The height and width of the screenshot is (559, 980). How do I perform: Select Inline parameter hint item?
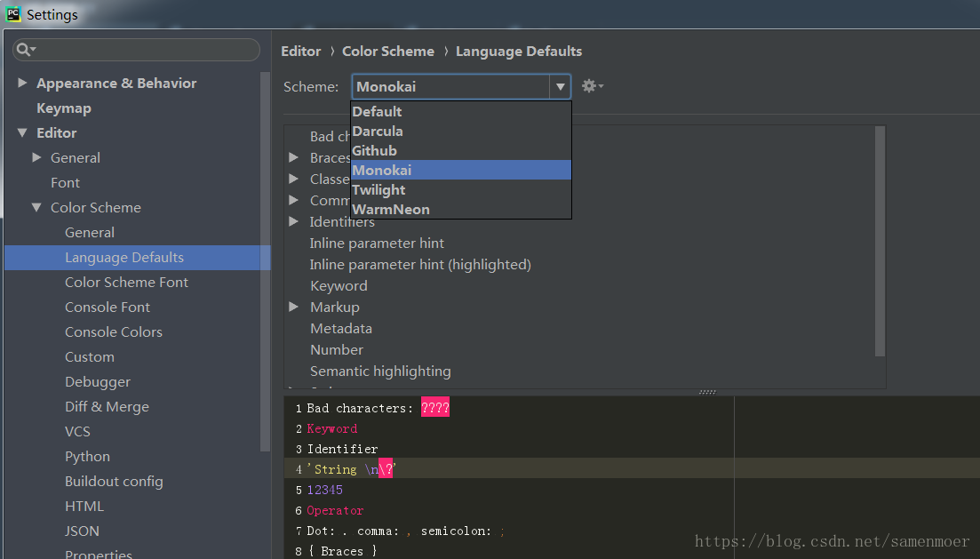pyautogui.click(x=377, y=244)
